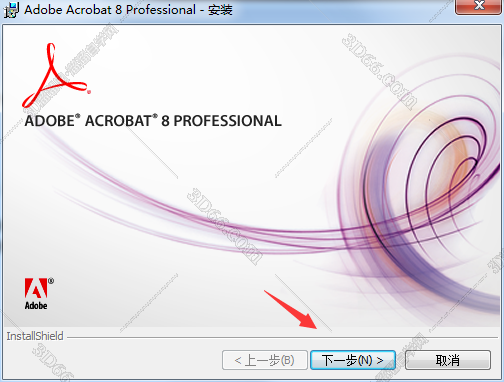Image resolution: width=504 pixels, height=382 pixels.
Task: Click the greyed 上一步(B) back button
Action: pyautogui.click(x=265, y=360)
